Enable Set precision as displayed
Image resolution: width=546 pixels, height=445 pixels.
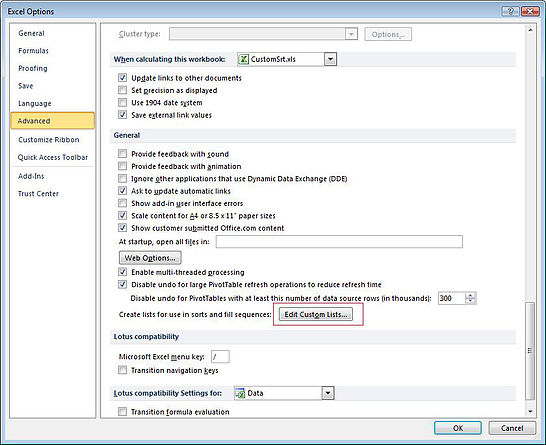pos(123,90)
